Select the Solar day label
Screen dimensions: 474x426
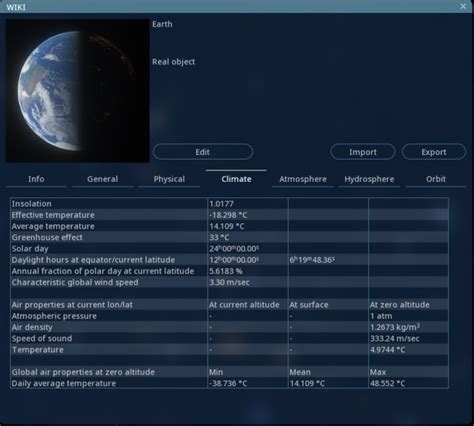(30, 249)
